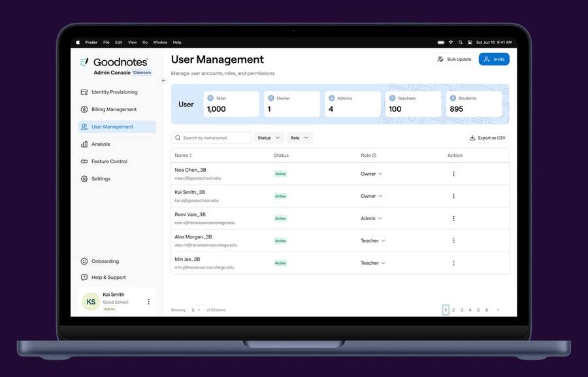This screenshot has width=588, height=377.
Task: Click the Total users card
Action: [231, 104]
